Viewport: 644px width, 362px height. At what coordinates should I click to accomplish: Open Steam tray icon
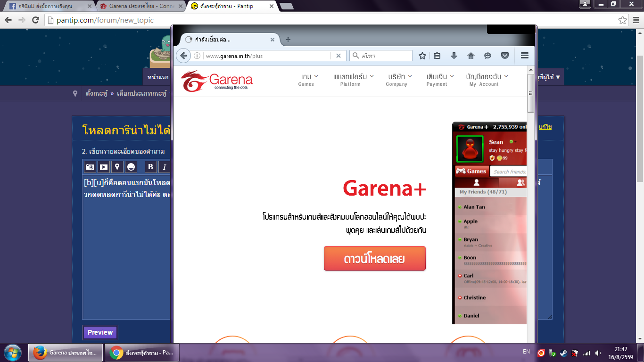(563, 353)
